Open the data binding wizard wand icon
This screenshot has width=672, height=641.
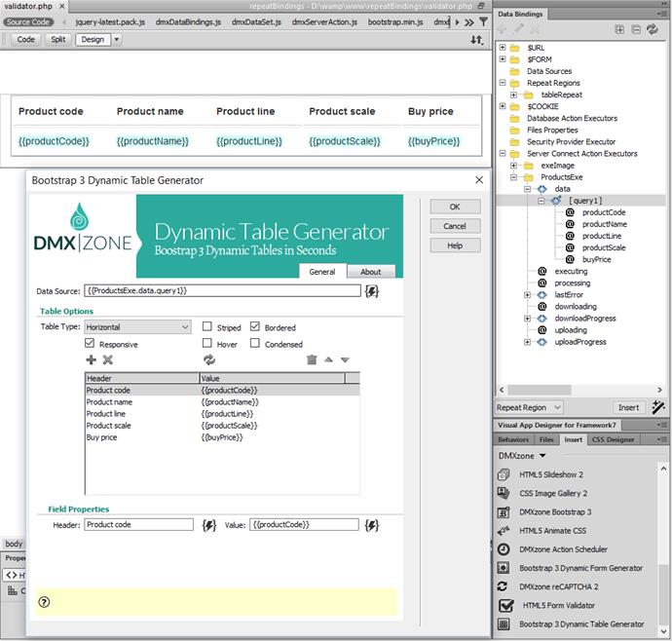click(658, 407)
